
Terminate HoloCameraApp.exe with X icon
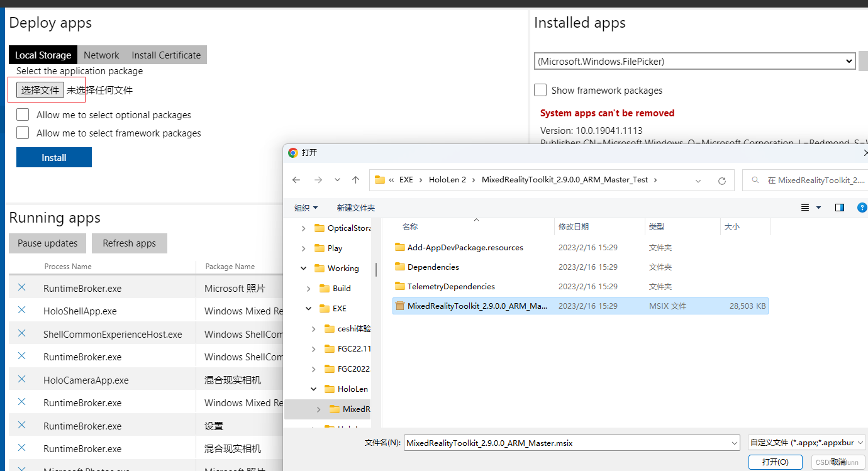tap(21, 379)
